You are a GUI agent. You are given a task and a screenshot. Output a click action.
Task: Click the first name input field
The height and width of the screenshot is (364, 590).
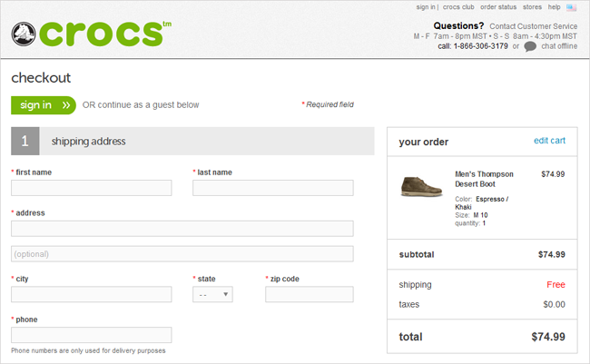point(92,188)
